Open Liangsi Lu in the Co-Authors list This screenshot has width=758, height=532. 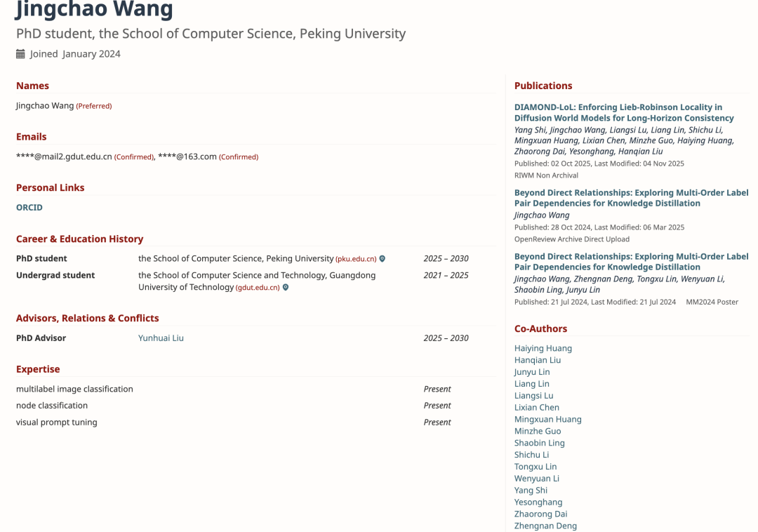[x=533, y=396]
